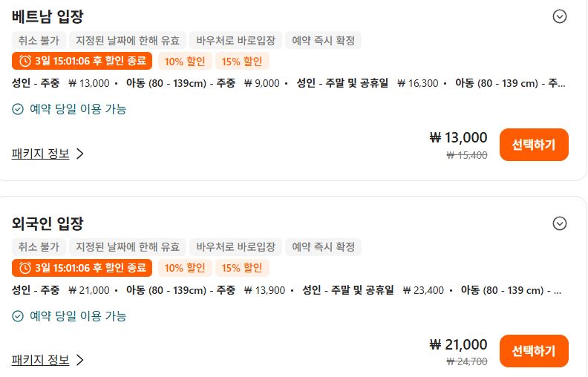The width and height of the screenshot is (588, 377).
Task: Click 바우처로 바로입장 tag under 외국인 입장
Action: [x=235, y=246]
